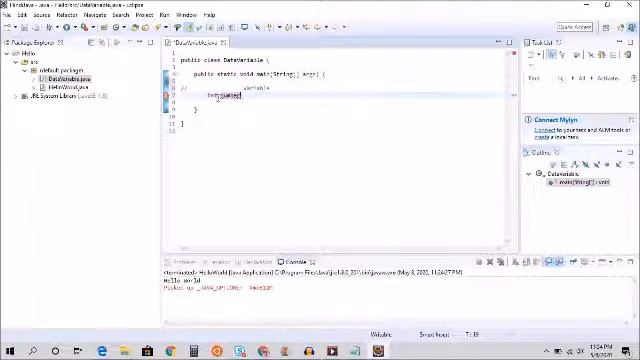Image resolution: width=640 pixels, height=360 pixels.
Task: Minimize the Package Explorer view
Action: pyautogui.click(x=140, y=42)
